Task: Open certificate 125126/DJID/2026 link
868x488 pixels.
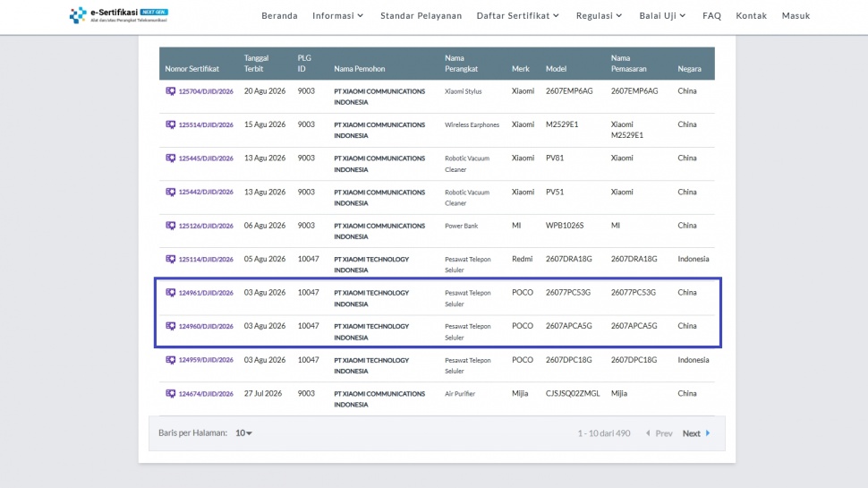Action: tap(206, 226)
